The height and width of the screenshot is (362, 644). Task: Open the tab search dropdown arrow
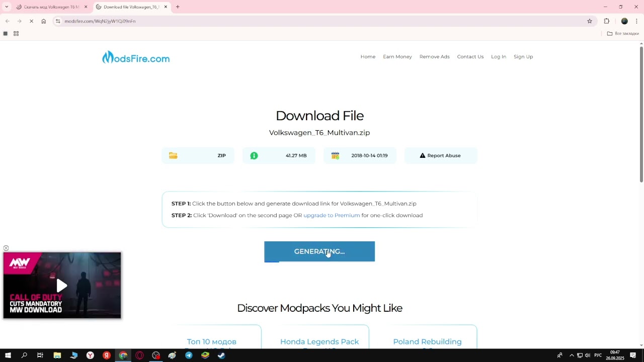7,7
